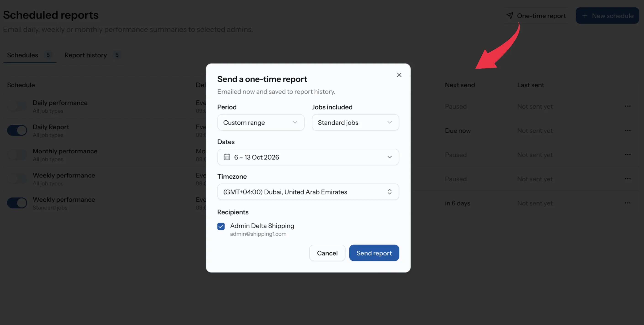Click the Send report button
The width and height of the screenshot is (644, 325).
click(x=374, y=253)
